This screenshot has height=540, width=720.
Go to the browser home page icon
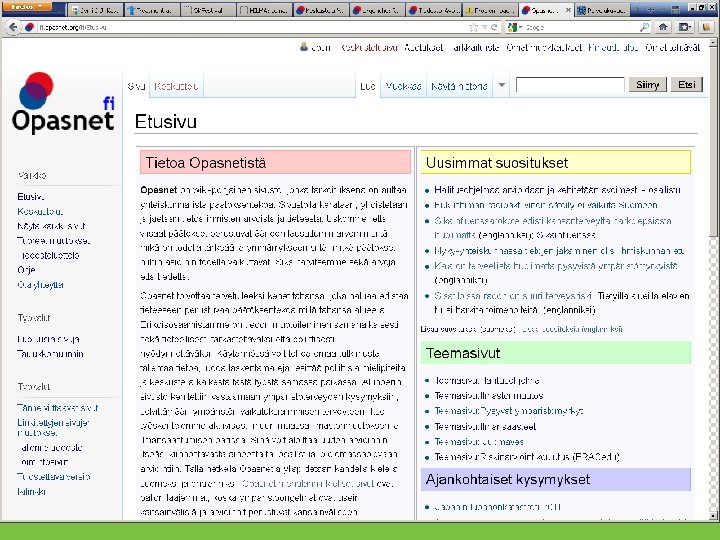tap(663, 27)
